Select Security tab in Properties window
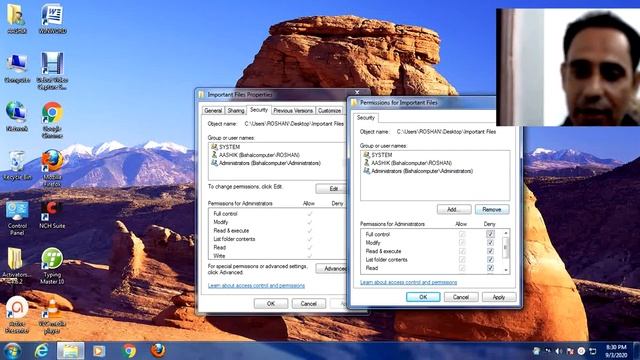This screenshot has width=640, height=360. click(x=259, y=110)
